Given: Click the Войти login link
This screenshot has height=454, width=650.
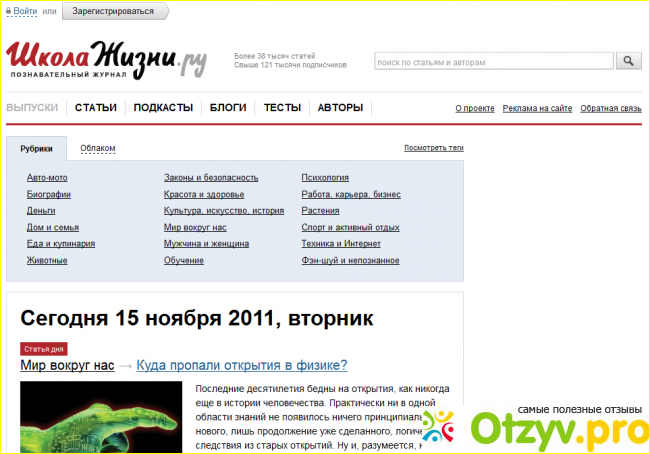Looking at the screenshot, I should (27, 12).
